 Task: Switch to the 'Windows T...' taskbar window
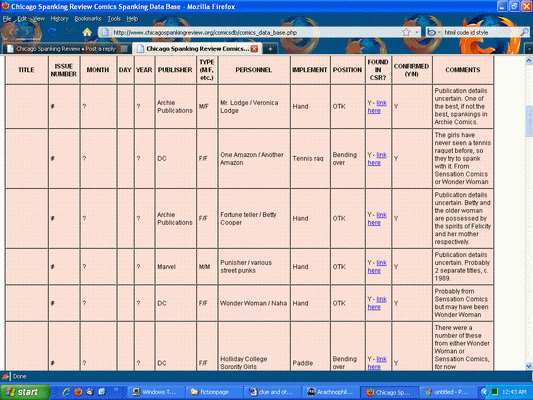tap(156, 392)
